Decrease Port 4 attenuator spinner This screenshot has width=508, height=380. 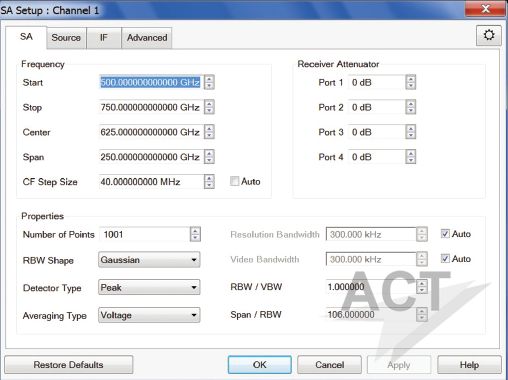[x=411, y=160]
